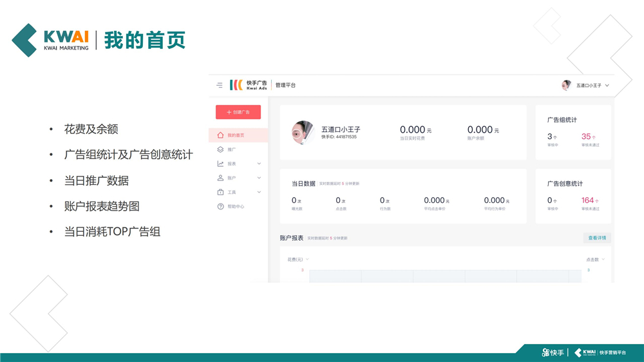Click the person icon for 账户
This screenshot has width=644, height=362.
click(x=220, y=178)
